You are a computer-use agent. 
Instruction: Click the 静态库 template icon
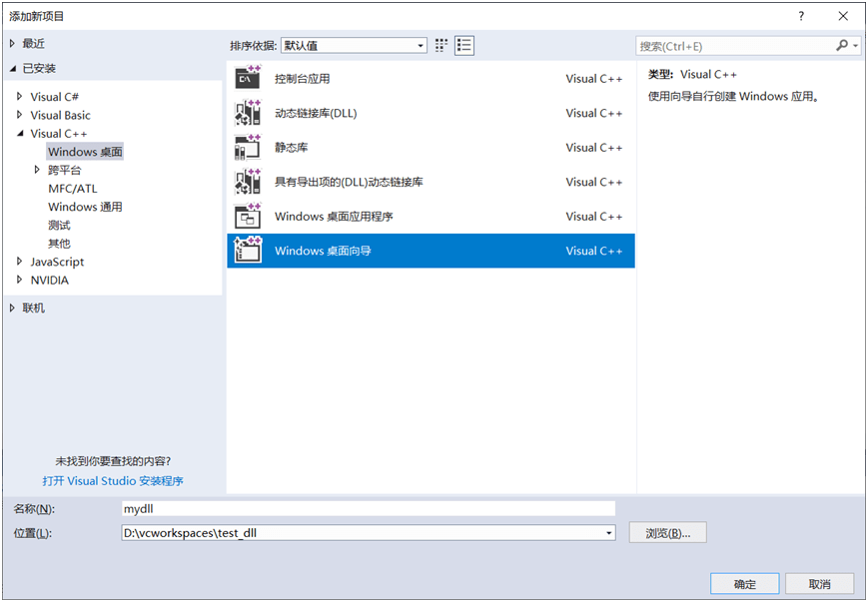248,147
